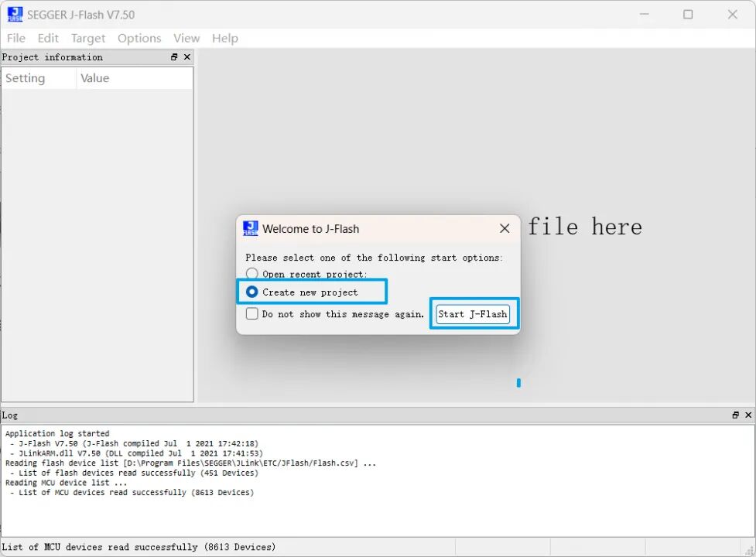Expand the Options menu
The height and width of the screenshot is (557, 756).
[139, 38]
